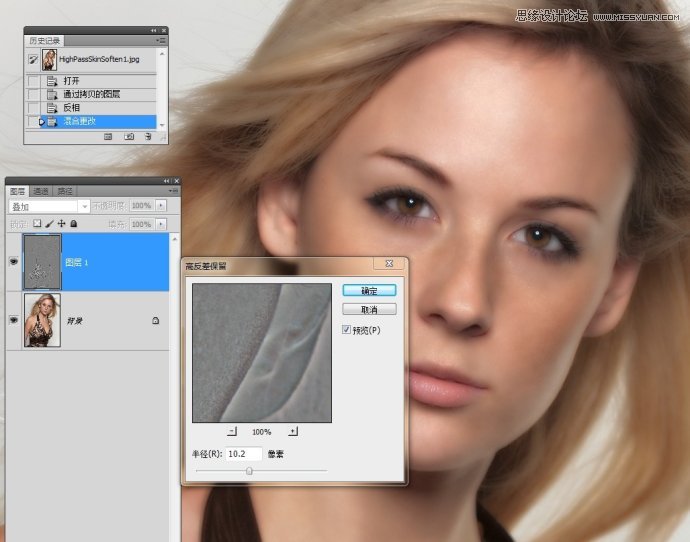Click the state icon beside 打开 history step
Image resolution: width=690 pixels, height=542 pixels.
click(x=52, y=81)
